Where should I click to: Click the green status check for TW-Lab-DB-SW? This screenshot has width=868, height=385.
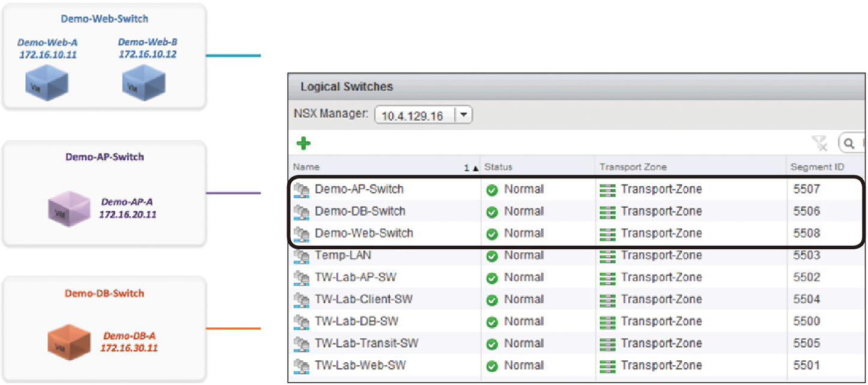tap(492, 323)
